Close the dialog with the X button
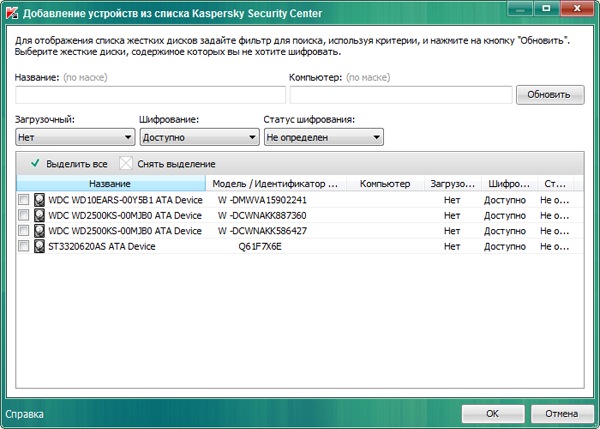Viewport: 600px width, 429px height. [577, 8]
